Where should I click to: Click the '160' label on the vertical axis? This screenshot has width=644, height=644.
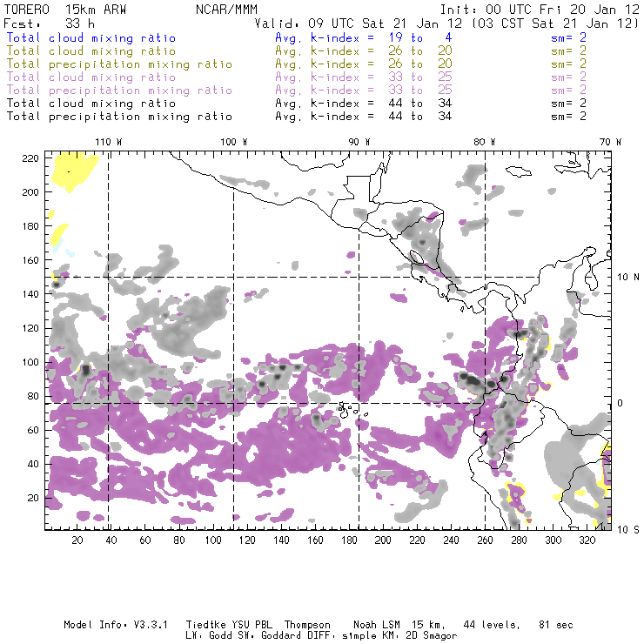[30, 260]
